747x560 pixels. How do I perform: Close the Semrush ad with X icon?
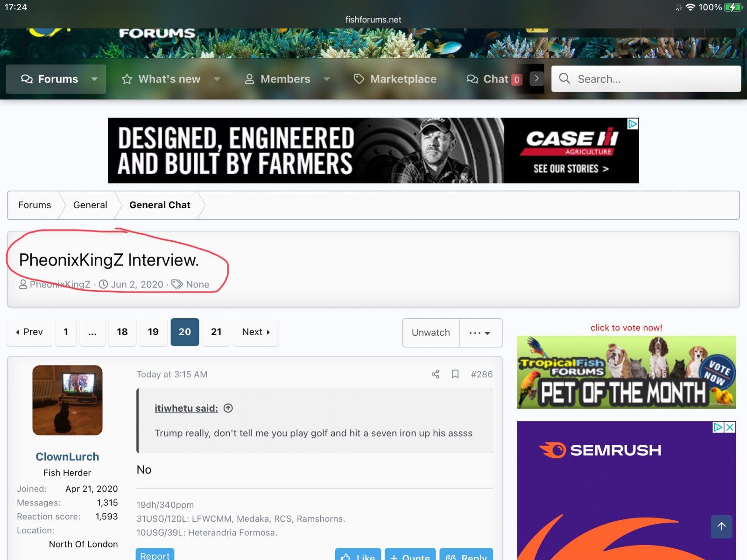click(730, 427)
